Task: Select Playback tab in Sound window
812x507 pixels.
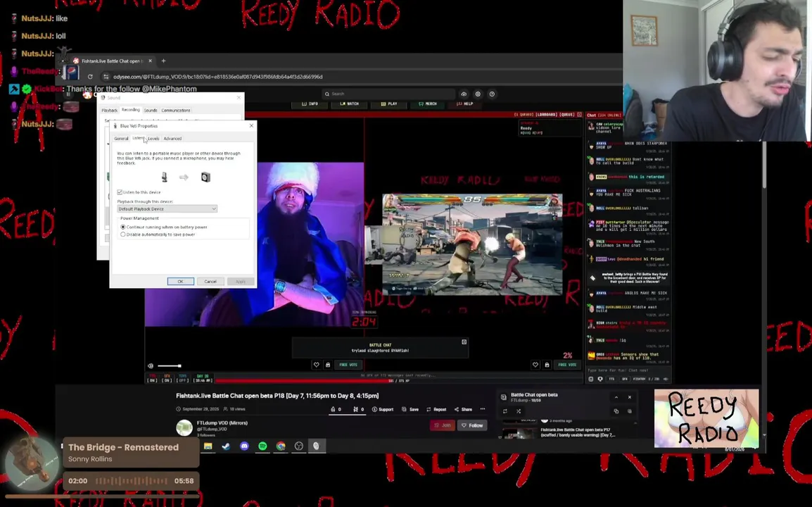Action: coord(109,111)
